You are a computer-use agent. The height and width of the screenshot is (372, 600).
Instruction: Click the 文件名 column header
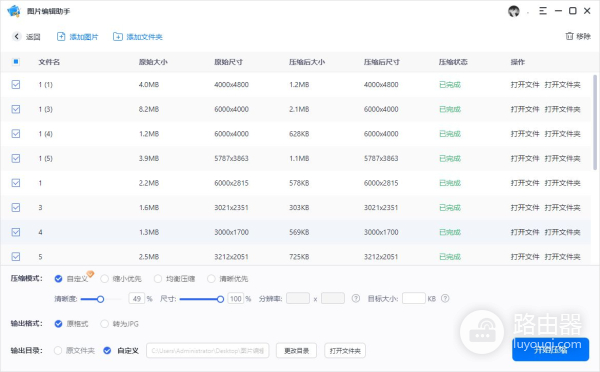pyautogui.click(x=49, y=62)
